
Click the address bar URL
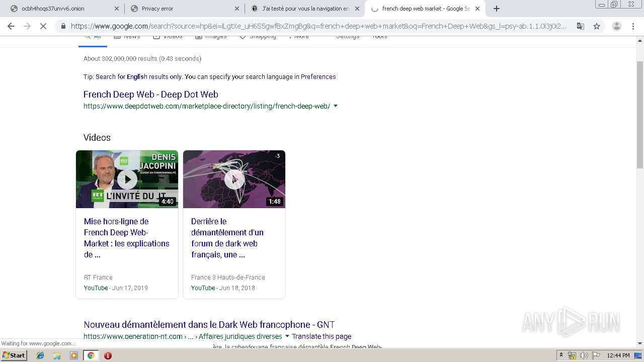tap(318, 26)
